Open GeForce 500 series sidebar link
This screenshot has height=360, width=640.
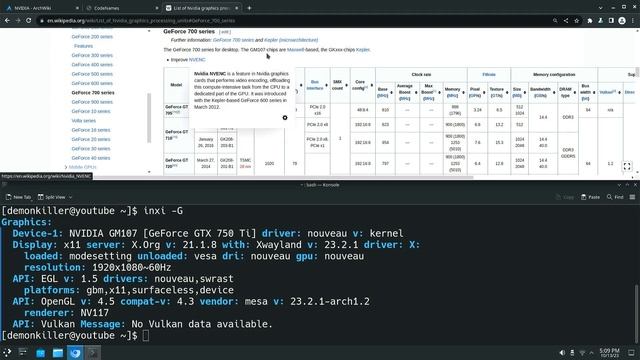point(92,74)
